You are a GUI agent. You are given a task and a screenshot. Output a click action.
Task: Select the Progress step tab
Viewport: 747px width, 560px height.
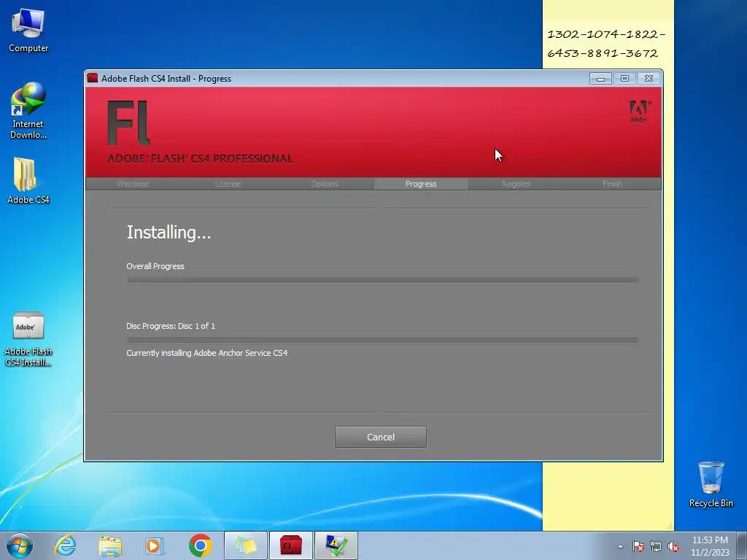click(x=421, y=184)
